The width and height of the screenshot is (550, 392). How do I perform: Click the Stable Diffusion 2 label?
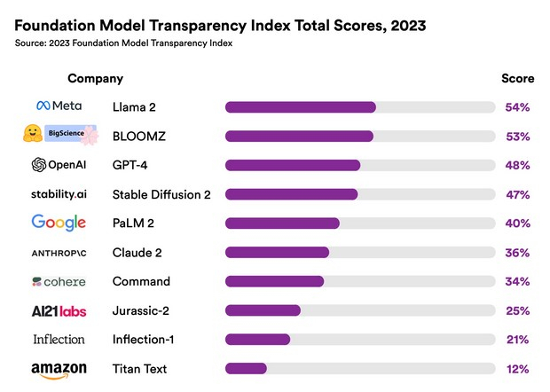pos(161,194)
